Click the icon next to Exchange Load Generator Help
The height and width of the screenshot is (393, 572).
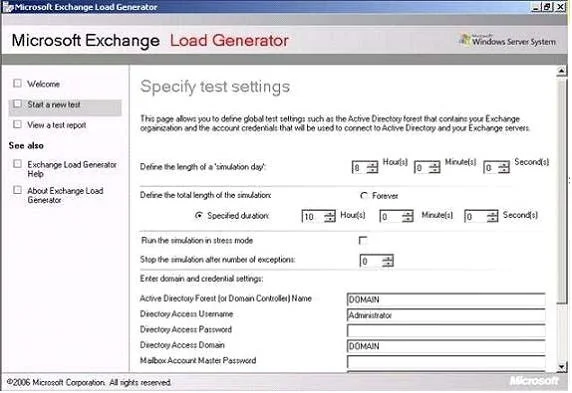click(17, 164)
